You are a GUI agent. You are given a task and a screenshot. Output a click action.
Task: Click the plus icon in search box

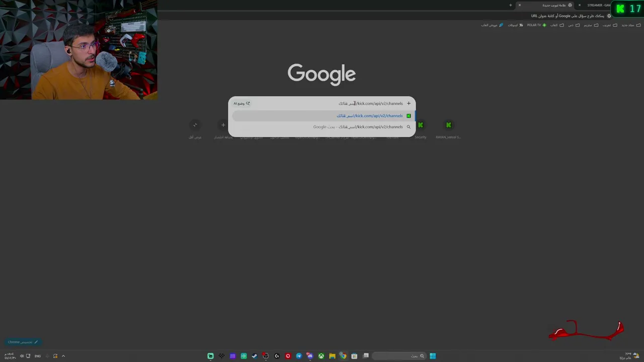pyautogui.click(x=409, y=104)
